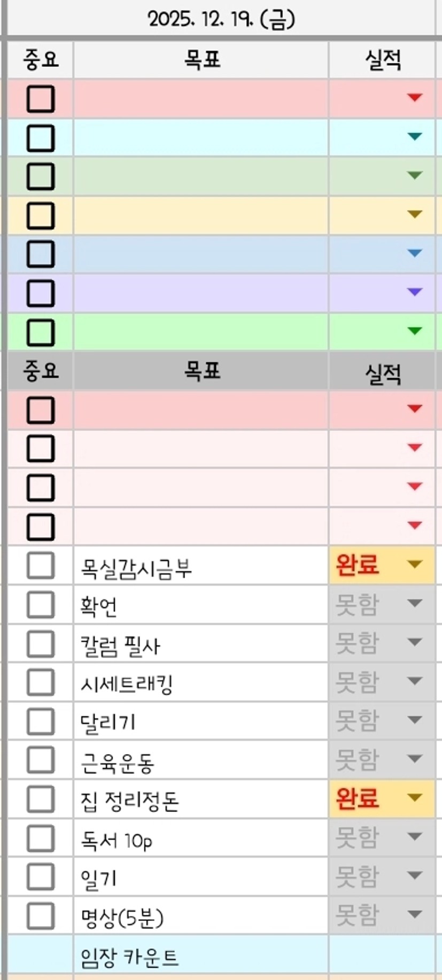
Task: Check the 명상(5분) checkbox
Action: coord(41,916)
